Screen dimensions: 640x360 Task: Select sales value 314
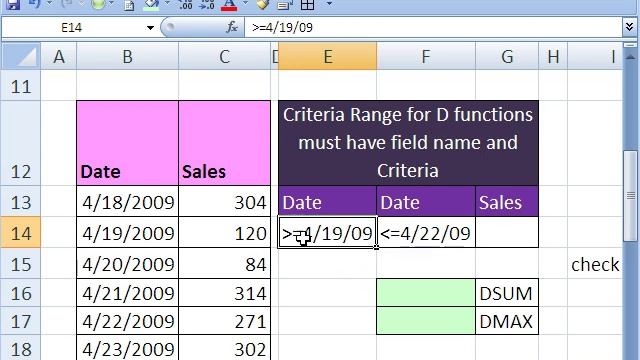224,293
